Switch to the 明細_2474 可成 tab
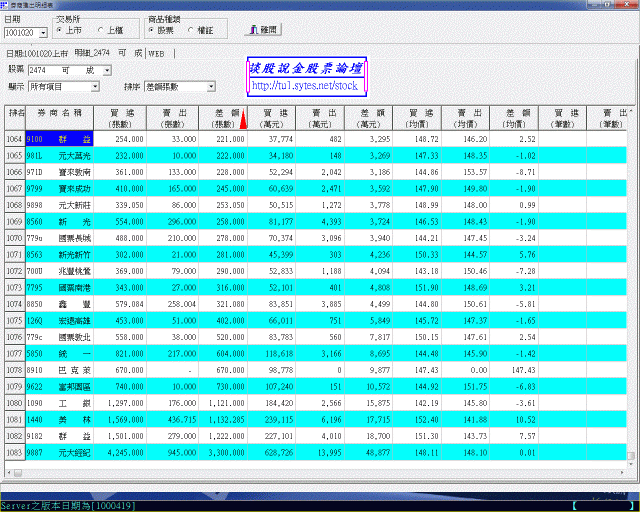This screenshot has width=640, height=512. [108, 53]
